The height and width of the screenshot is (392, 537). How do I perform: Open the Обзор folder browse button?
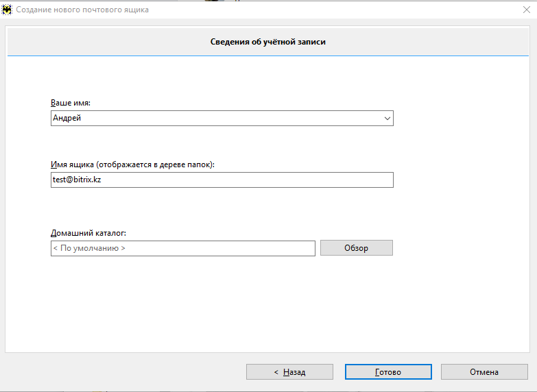tap(357, 248)
